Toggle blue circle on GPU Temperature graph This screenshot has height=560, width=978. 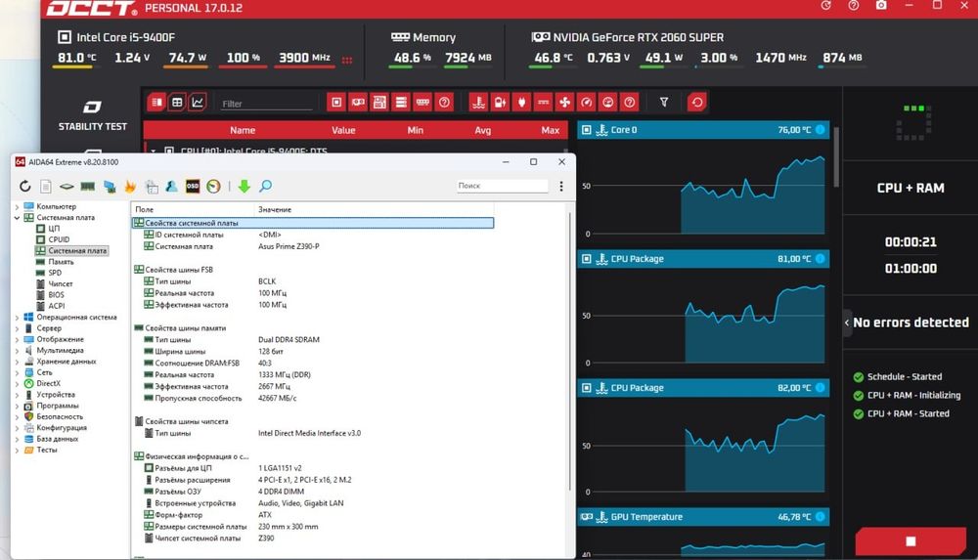click(821, 516)
